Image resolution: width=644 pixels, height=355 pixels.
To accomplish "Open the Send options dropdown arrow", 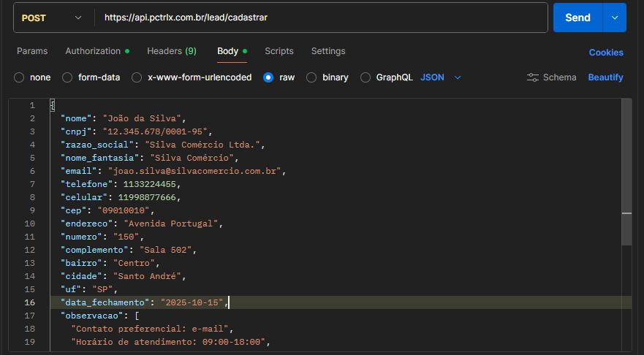I will (x=614, y=18).
